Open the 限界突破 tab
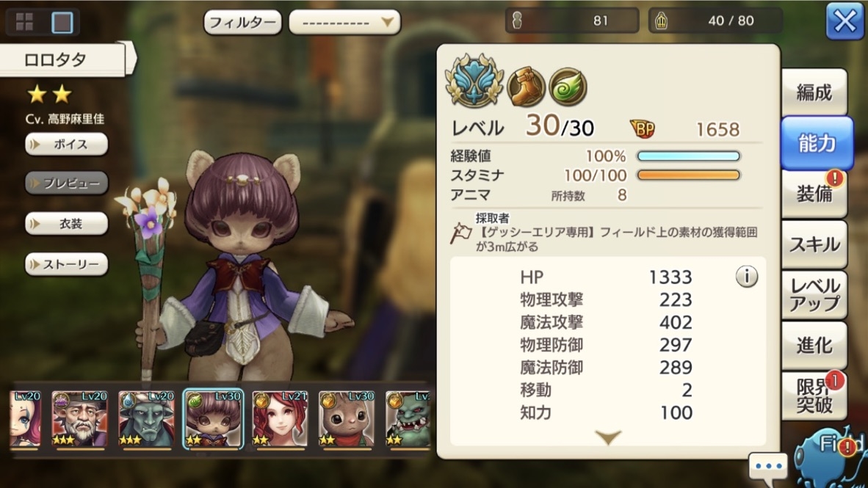This screenshot has width=868, height=488. point(814,396)
